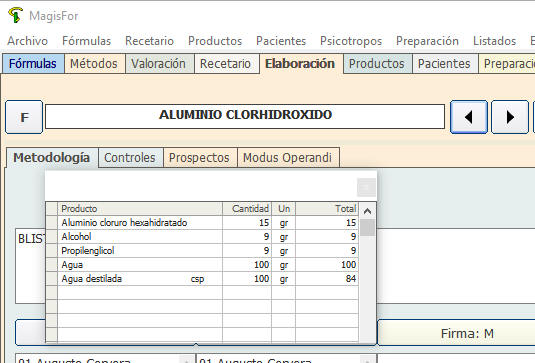535x363 pixels.
Task: Close the product list popup with X
Action: coord(366,187)
